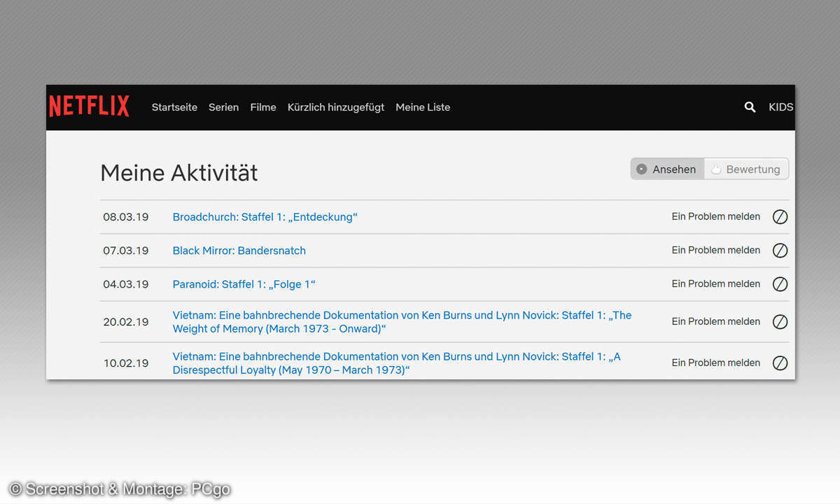
Task: Open Kürzlich hinzugefügt in the navigation
Action: tap(336, 107)
